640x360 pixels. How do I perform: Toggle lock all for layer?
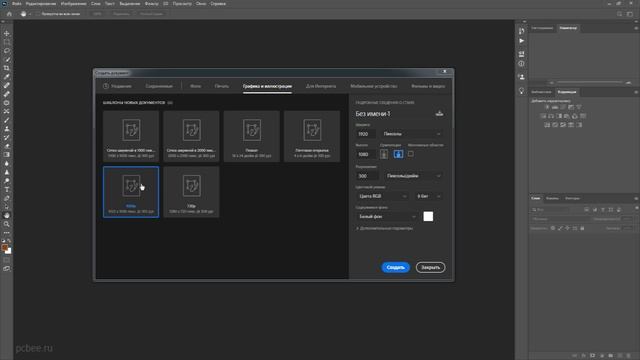(x=582, y=228)
